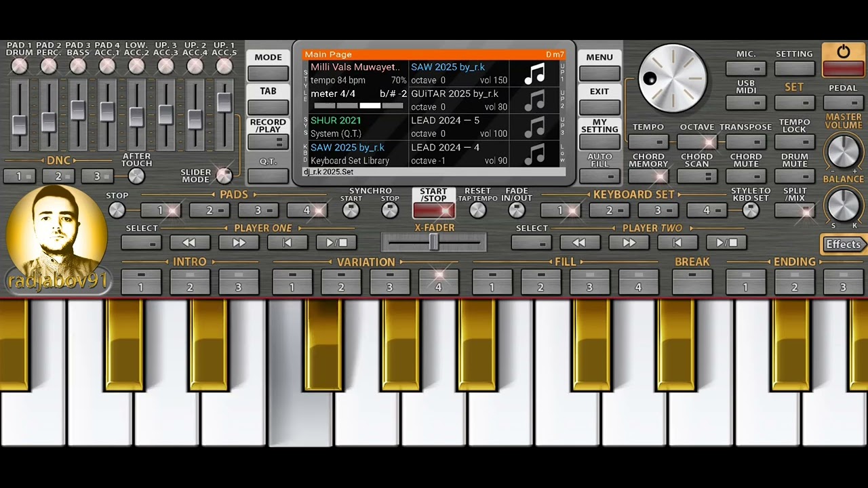Screen dimensions: 868x488
Task: Select the UP1 music note icon
Action: pyautogui.click(x=535, y=73)
